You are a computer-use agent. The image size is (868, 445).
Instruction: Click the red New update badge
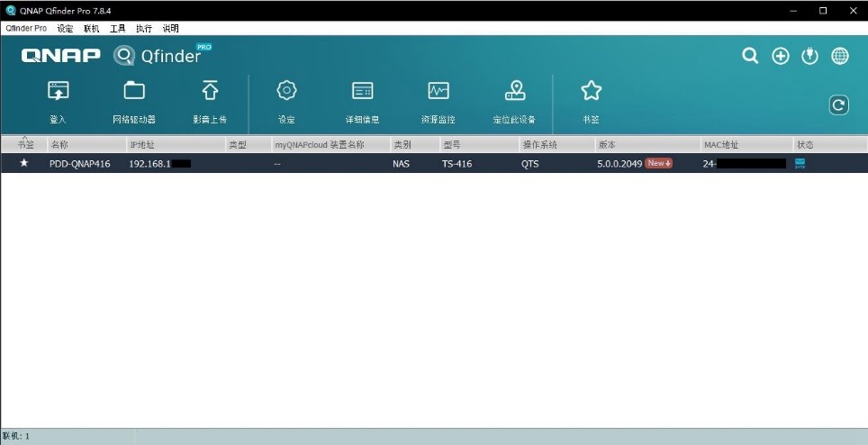(x=659, y=163)
